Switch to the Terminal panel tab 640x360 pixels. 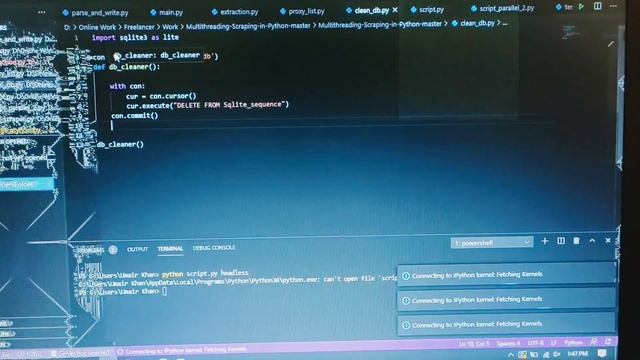click(x=170, y=249)
